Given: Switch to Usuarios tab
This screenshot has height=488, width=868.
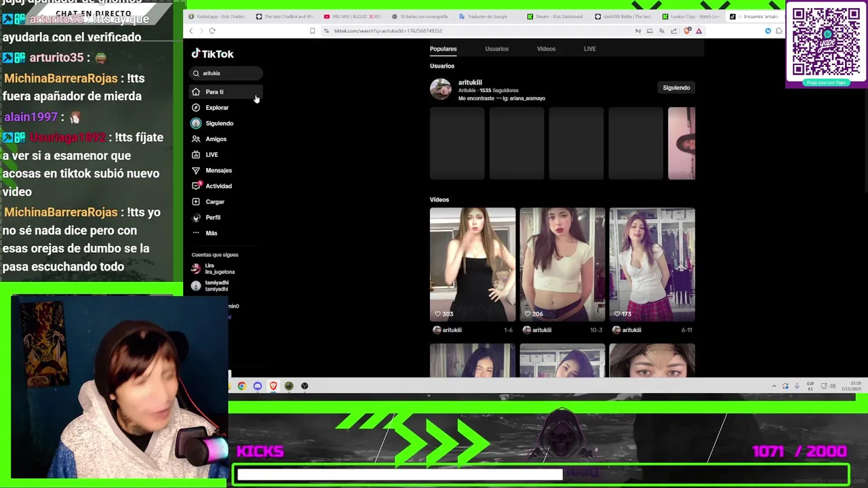Looking at the screenshot, I should [496, 49].
